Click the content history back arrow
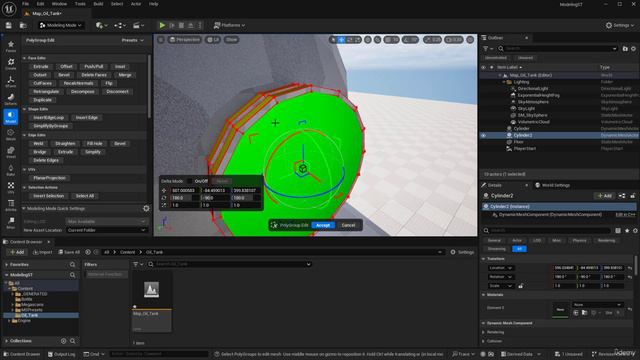The height and width of the screenshot is (360, 640). (x=88, y=252)
